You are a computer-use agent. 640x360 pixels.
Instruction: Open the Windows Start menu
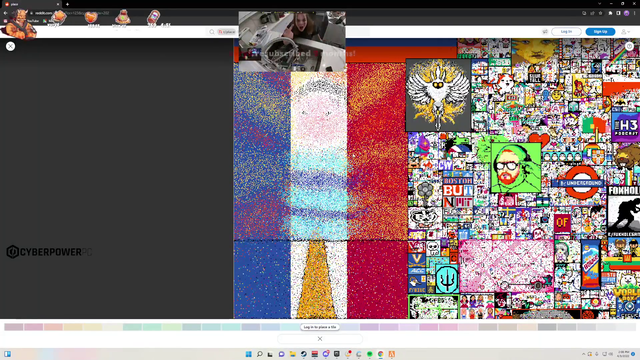(x=249, y=354)
